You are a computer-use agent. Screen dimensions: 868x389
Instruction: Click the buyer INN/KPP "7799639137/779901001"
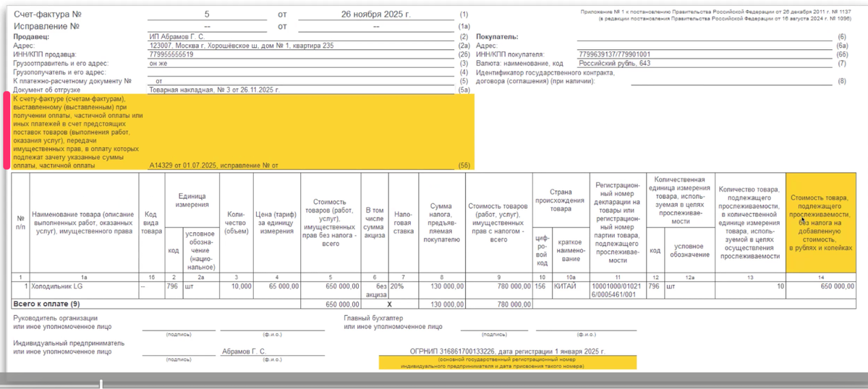click(x=615, y=54)
